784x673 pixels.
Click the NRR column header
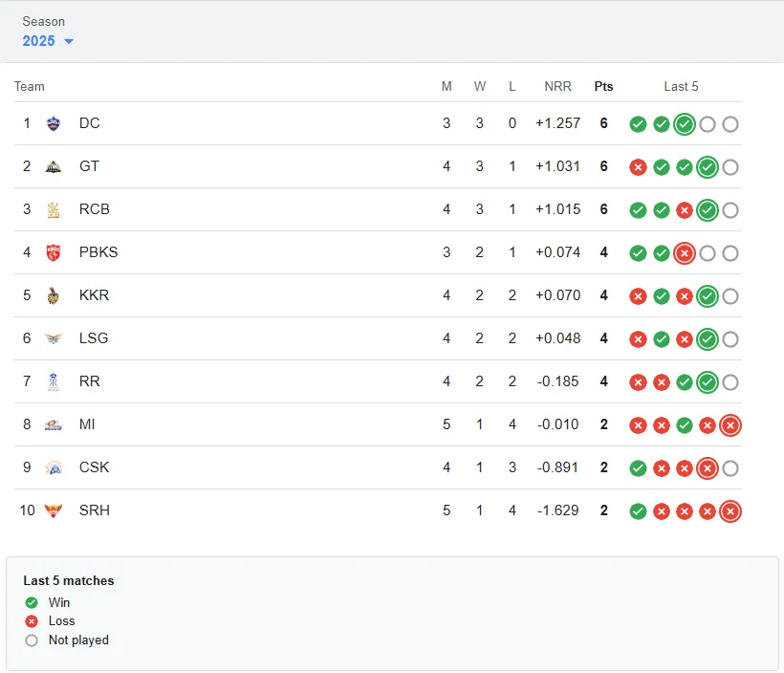click(558, 86)
